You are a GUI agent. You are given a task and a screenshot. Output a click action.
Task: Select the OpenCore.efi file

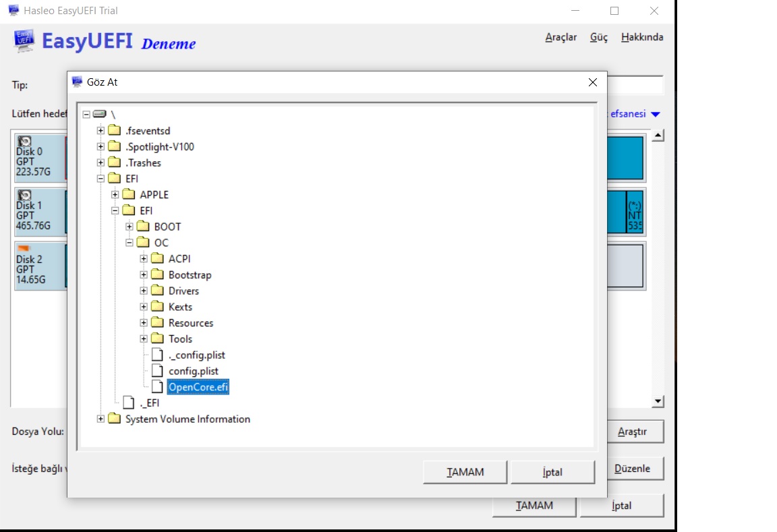click(x=198, y=387)
